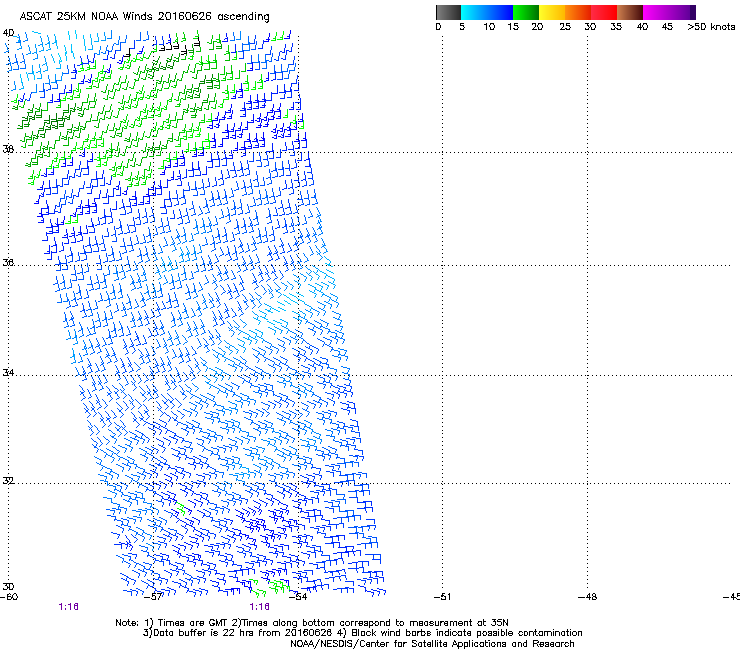Click the '10' legend scale number
740x650 pixels.
[489, 27]
